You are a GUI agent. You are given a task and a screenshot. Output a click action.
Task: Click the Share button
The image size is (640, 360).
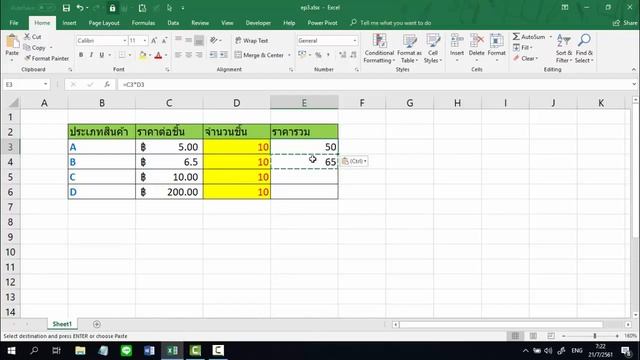pos(625,23)
